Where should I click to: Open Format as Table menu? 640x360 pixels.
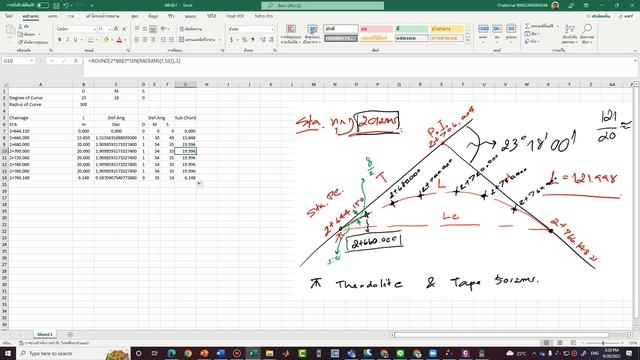pyautogui.click(x=312, y=33)
